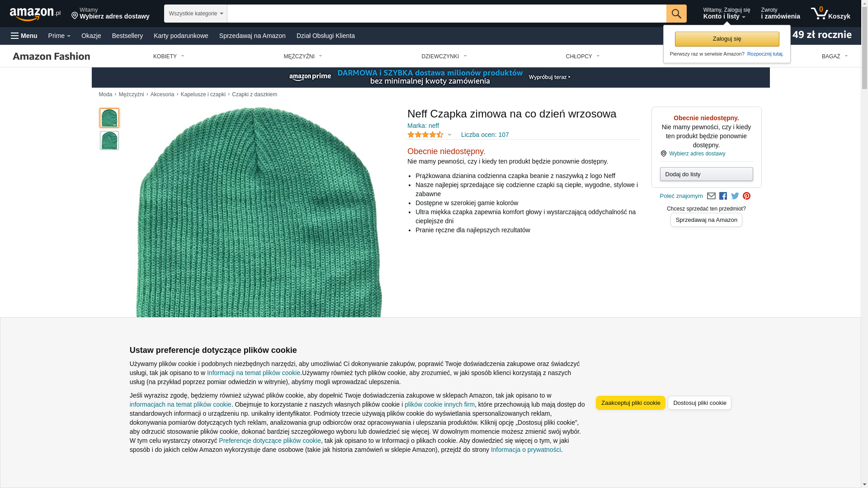The height and width of the screenshot is (488, 868).
Task: Expand the star rating breakdown arrow
Action: click(449, 135)
